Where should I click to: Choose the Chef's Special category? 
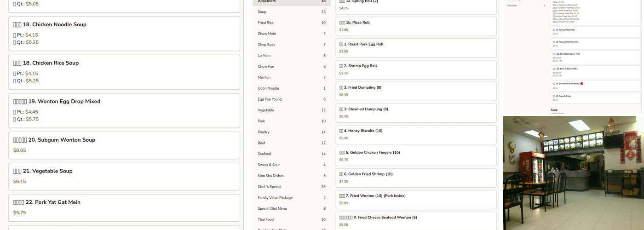pyautogui.click(x=270, y=187)
